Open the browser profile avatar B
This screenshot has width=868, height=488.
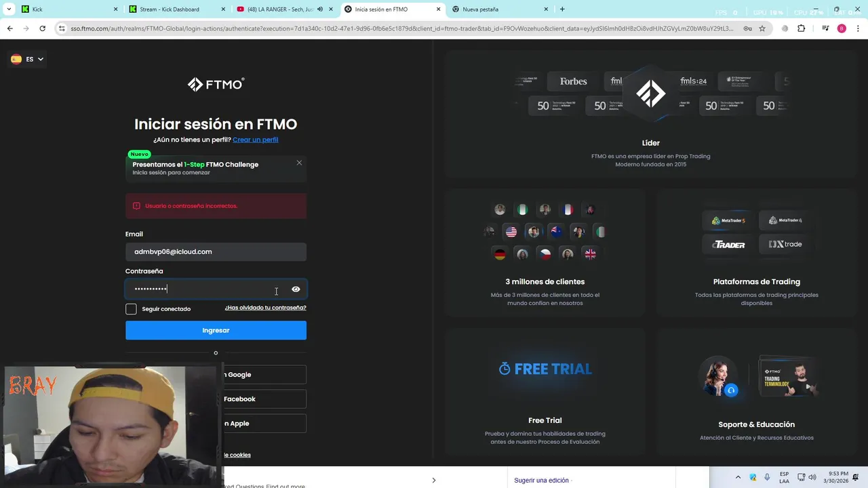[842, 28]
